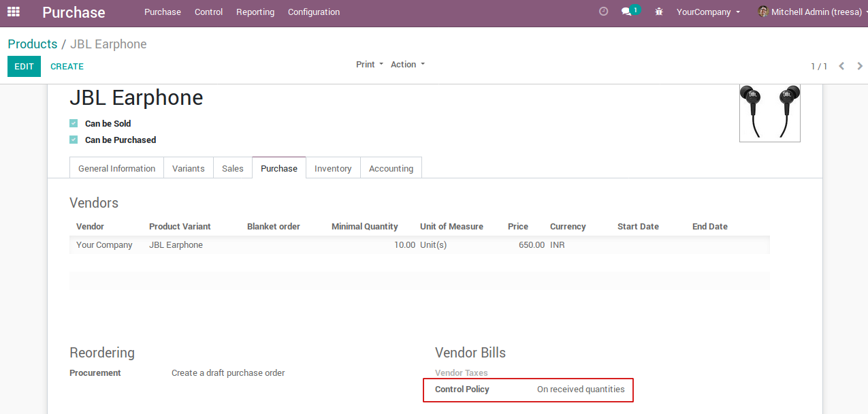
Task: Click the INR currency cell
Action: pos(558,245)
